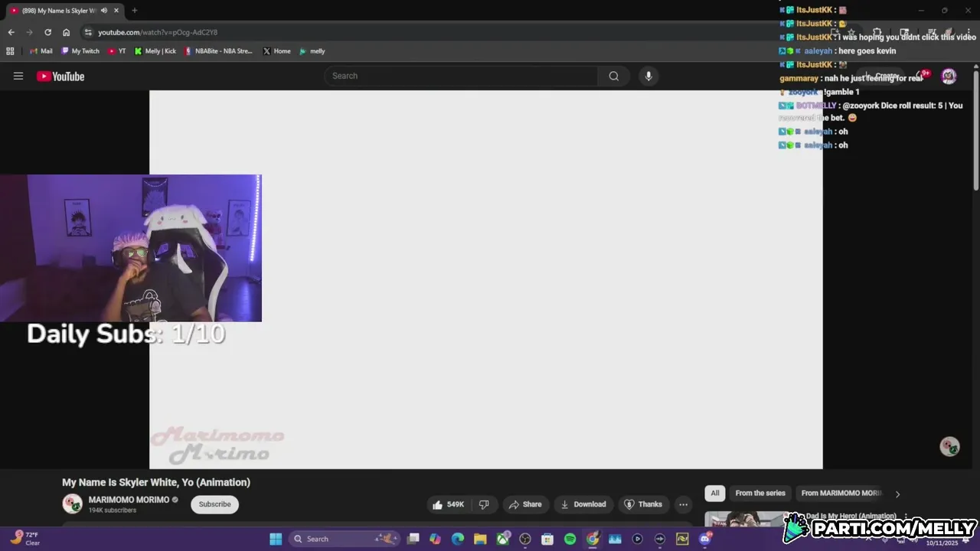
Task: Open the bookmarks apps grid icon
Action: click(x=10, y=51)
